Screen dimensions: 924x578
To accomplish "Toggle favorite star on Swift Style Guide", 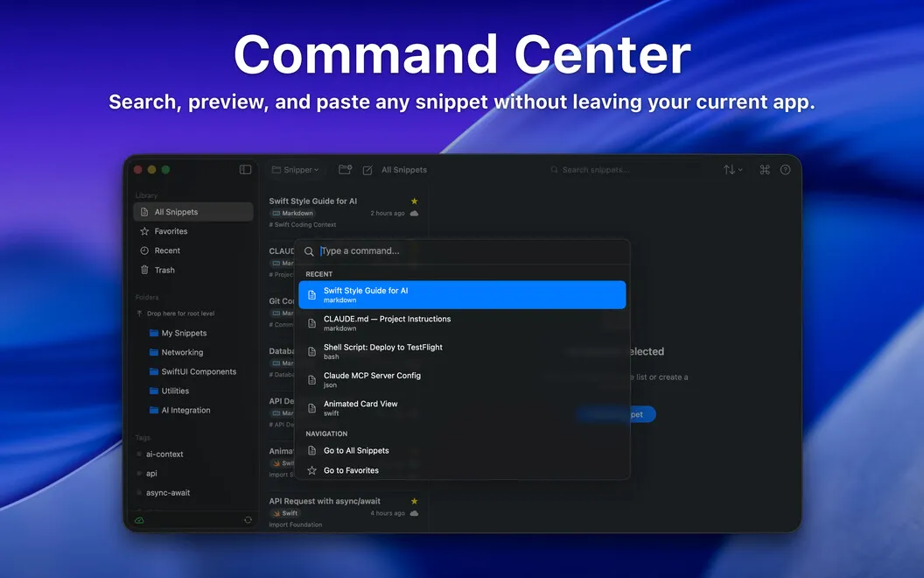I will click(x=414, y=201).
